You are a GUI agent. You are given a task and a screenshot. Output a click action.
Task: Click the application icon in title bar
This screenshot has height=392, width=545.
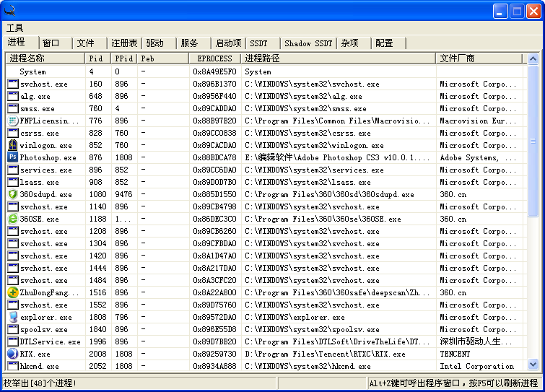(9, 11)
